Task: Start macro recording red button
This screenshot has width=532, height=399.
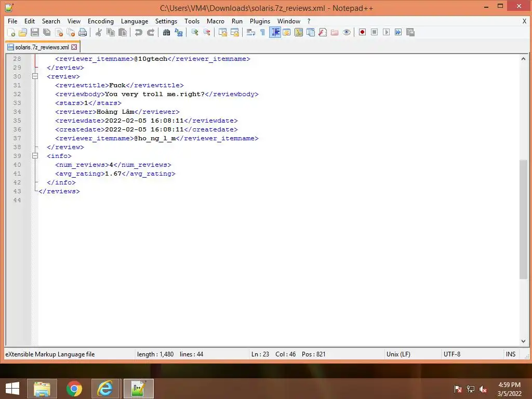Action: coord(362,32)
